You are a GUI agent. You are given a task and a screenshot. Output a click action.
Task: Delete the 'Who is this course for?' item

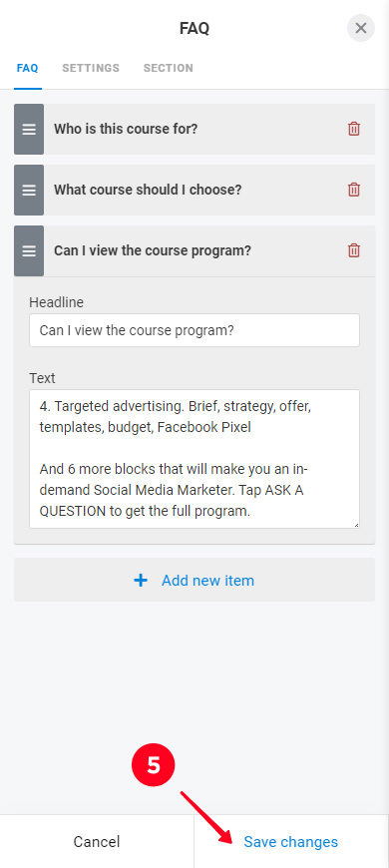click(x=353, y=129)
